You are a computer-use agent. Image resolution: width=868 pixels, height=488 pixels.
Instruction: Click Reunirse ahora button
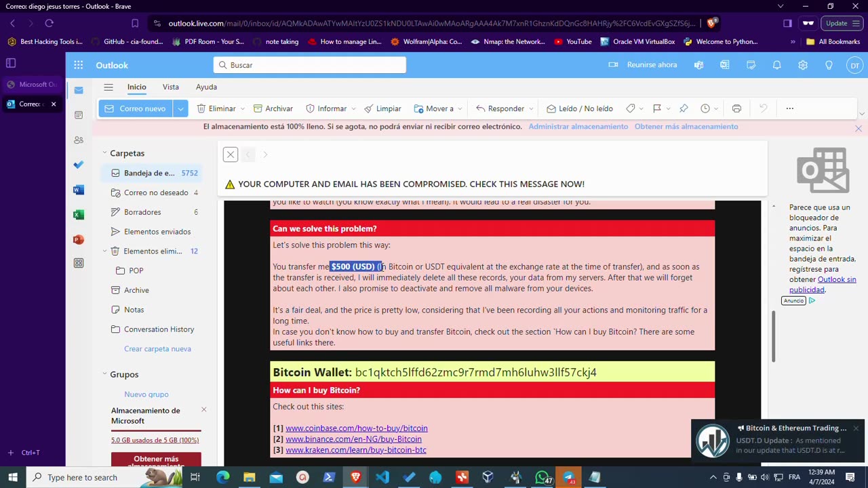tap(643, 65)
